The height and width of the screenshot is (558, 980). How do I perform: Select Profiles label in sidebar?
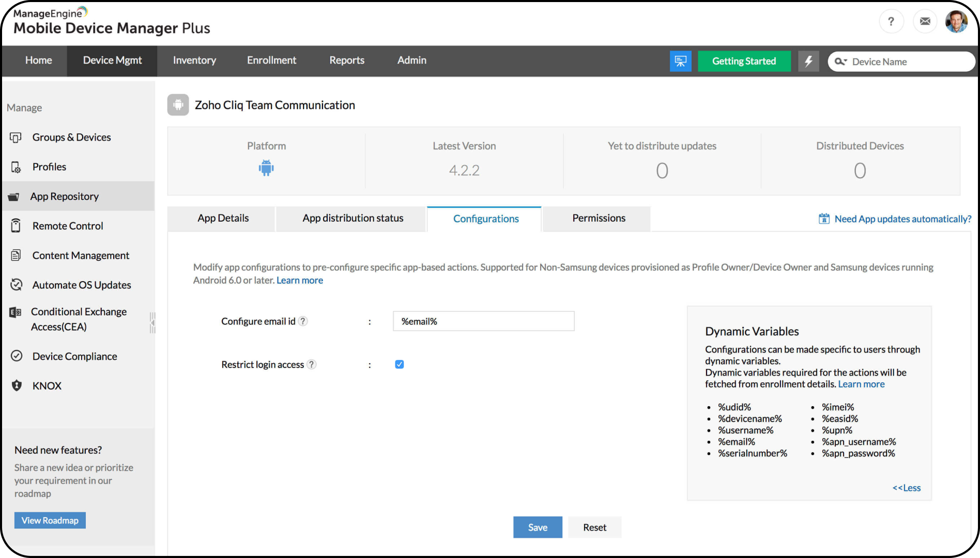click(49, 167)
